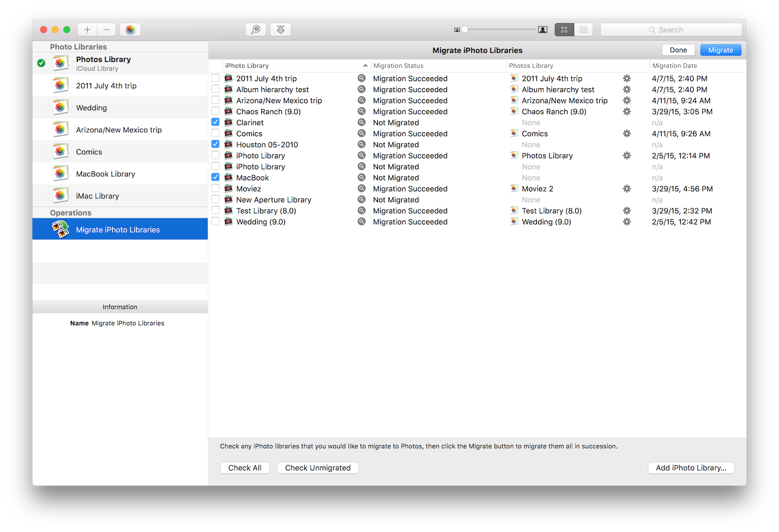The width and height of the screenshot is (779, 532).
Task: Check the Wedding (9.0) checkbox
Action: (215, 222)
